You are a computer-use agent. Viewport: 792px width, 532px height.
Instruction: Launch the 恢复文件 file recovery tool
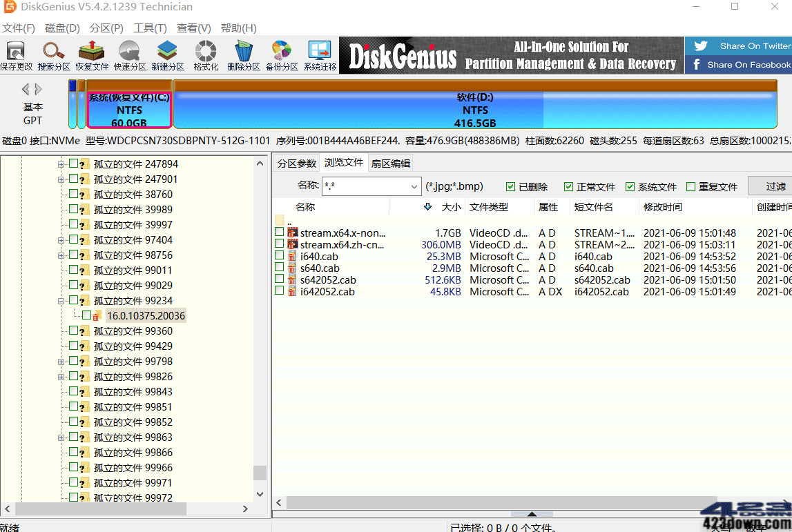(92, 55)
